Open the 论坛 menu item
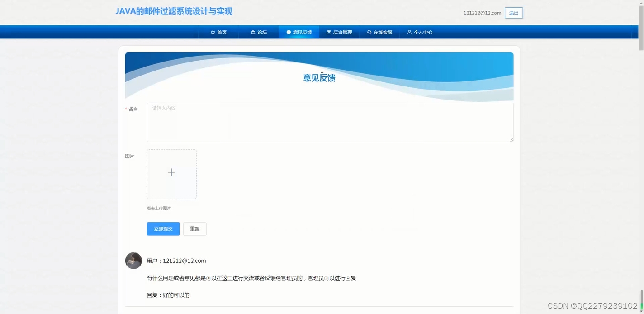Image resolution: width=644 pixels, height=314 pixels. (259, 32)
